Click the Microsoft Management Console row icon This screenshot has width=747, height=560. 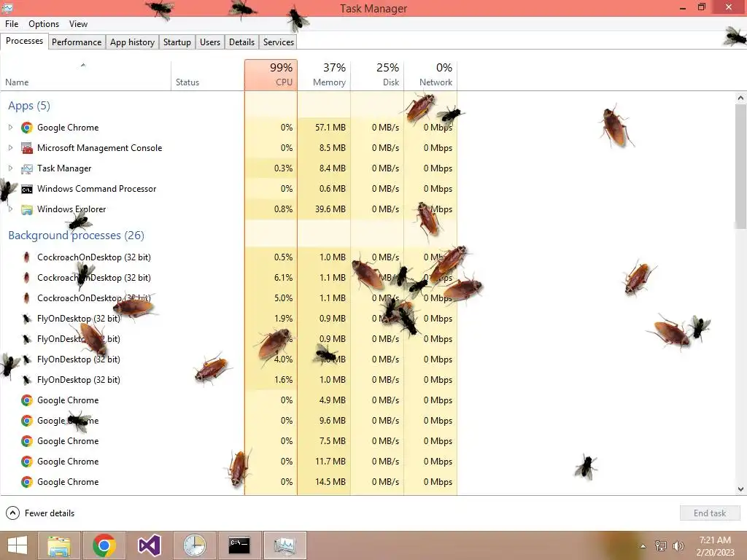(x=27, y=148)
